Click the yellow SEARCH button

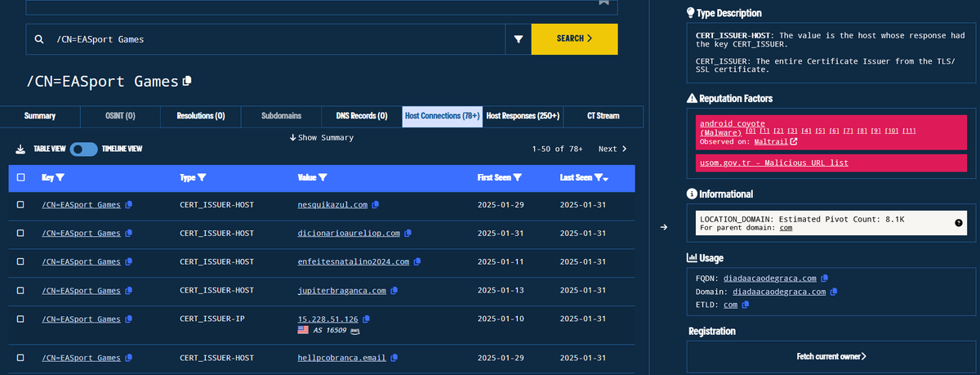click(x=574, y=38)
